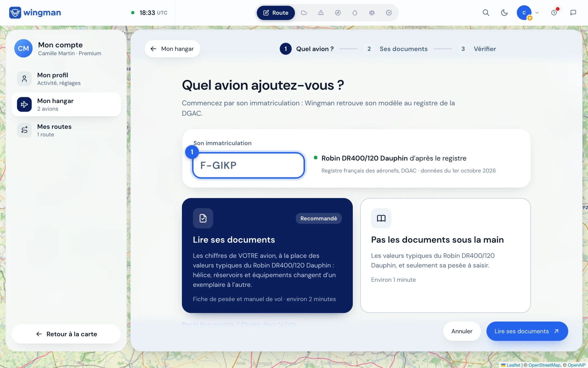Go back to Mon hangar

click(172, 49)
